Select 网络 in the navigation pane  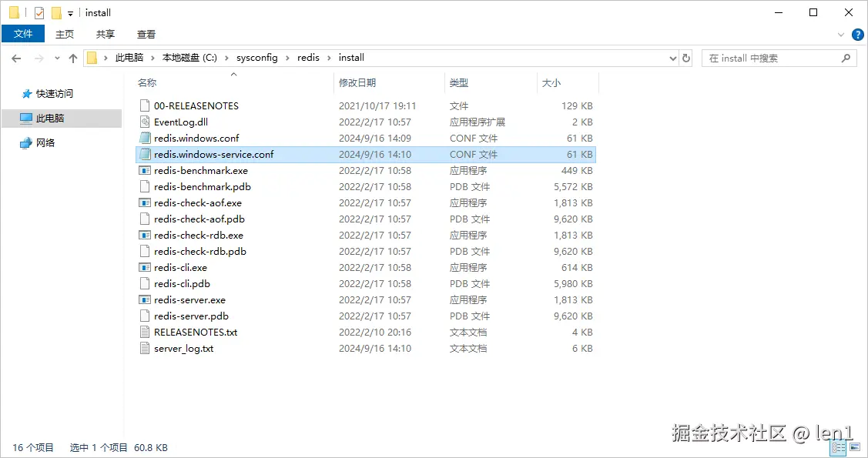pyautogui.click(x=45, y=142)
